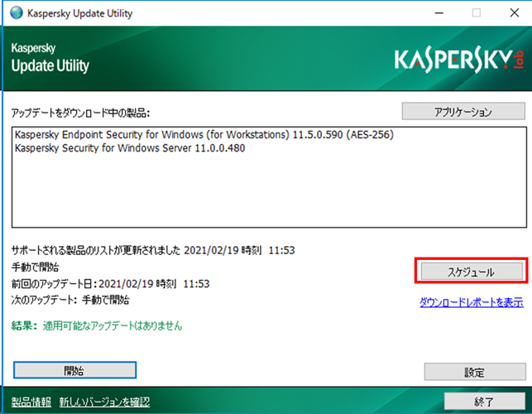The width and height of the screenshot is (532, 414).
Task: Open the アプリケーション button
Action: click(463, 112)
